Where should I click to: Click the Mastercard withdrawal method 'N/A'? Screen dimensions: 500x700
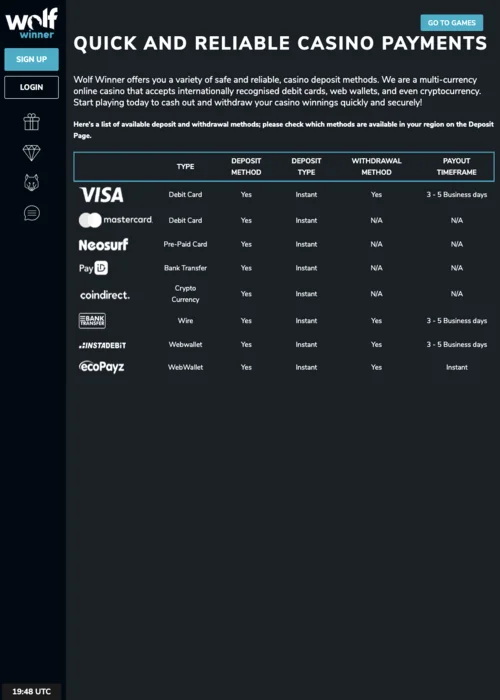376,220
